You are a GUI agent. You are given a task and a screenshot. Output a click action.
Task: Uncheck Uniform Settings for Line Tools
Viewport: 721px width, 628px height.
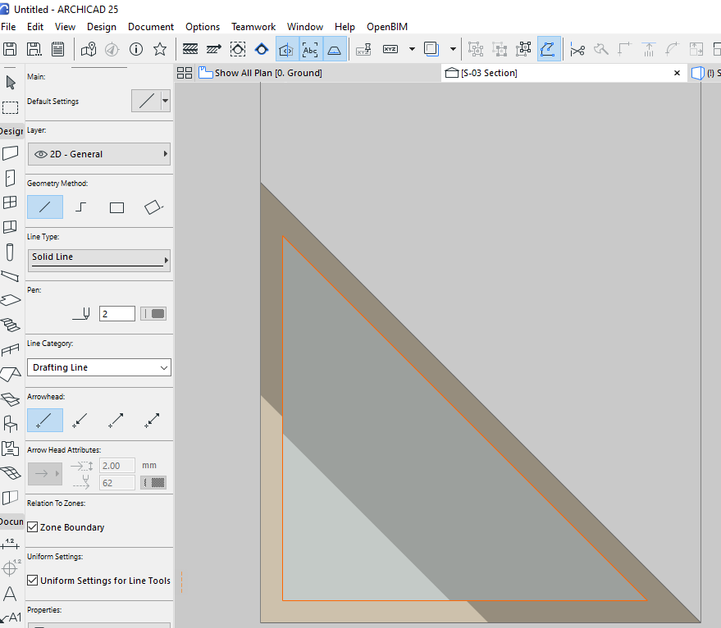(x=33, y=580)
